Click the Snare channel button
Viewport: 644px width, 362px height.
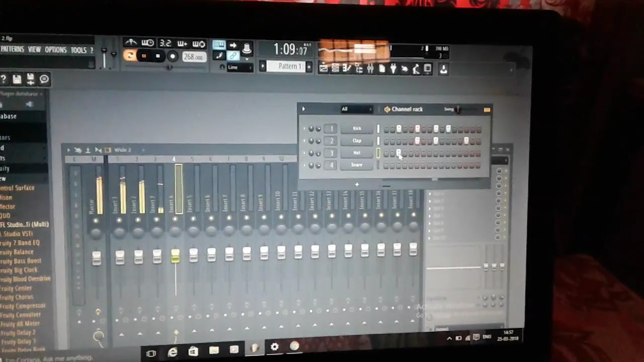point(357,165)
